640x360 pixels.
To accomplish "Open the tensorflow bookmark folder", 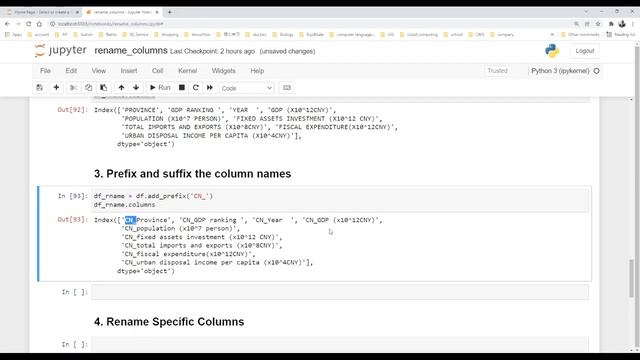I will pyautogui.click(x=197, y=35).
